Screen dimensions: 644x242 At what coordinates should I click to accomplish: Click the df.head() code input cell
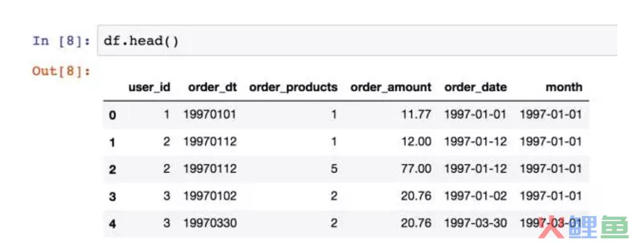(357, 41)
